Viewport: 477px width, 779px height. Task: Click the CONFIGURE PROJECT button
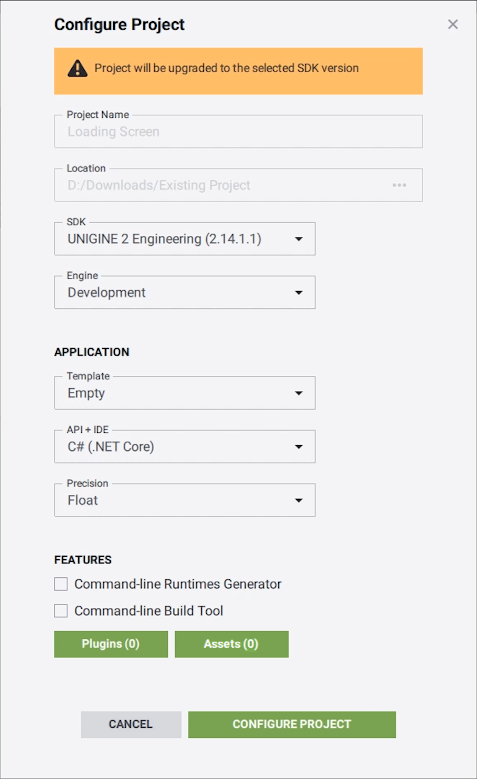[292, 724]
